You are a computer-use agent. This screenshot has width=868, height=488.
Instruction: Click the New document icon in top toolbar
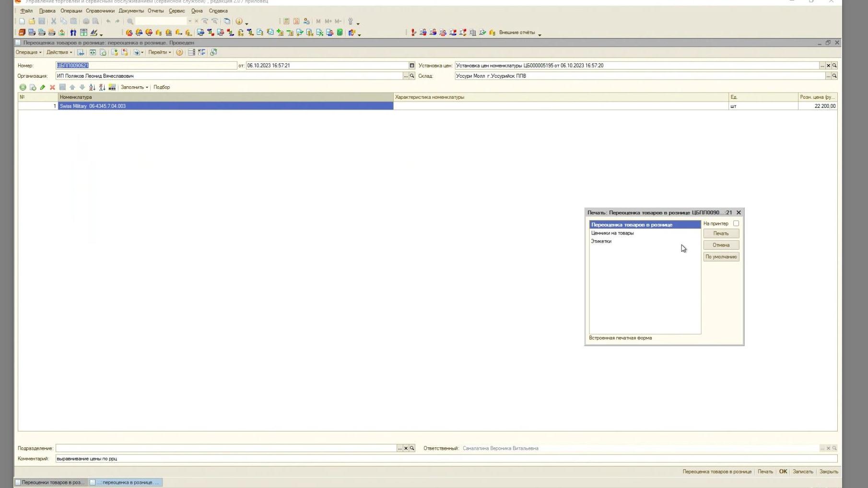(x=22, y=21)
